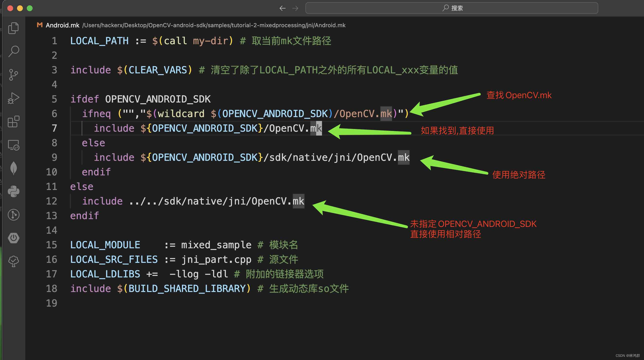The width and height of the screenshot is (644, 360).
Task: Open Run and Debug icon
Action: coord(14,98)
